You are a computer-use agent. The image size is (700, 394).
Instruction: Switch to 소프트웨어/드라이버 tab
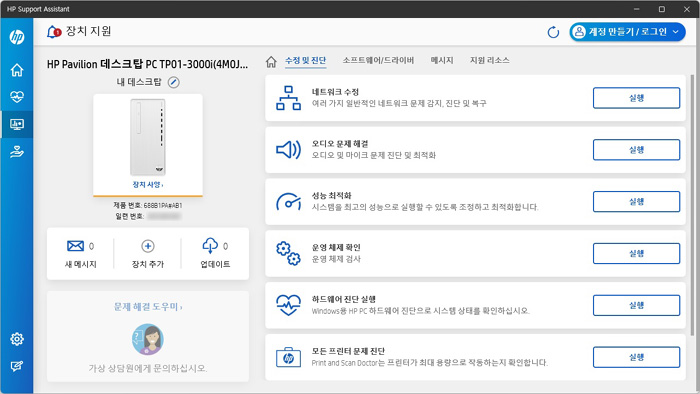(378, 60)
